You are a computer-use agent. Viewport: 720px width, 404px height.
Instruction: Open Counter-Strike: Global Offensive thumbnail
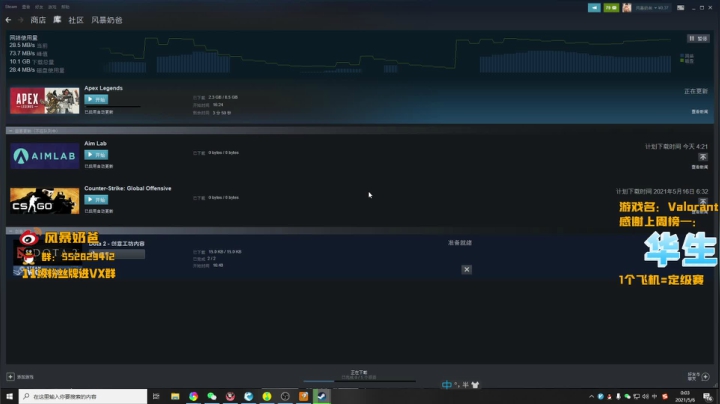click(x=45, y=201)
